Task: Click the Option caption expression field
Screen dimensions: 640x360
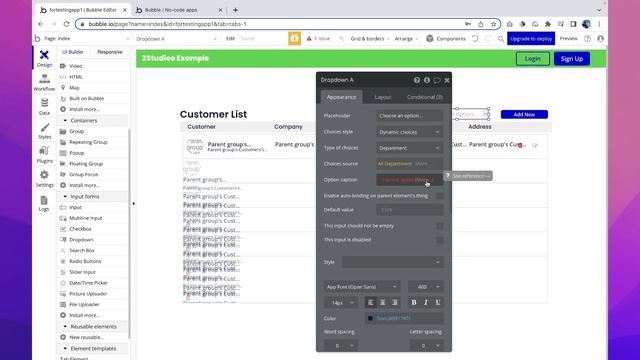Action: (409, 180)
